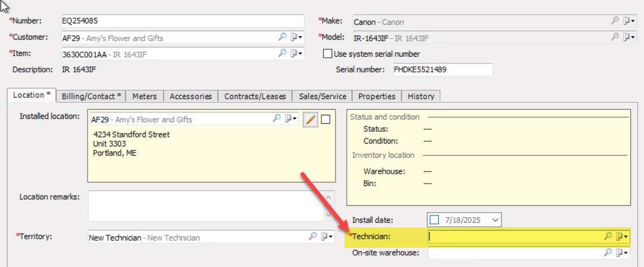Edit installed location with pencil button
Image resolution: width=644 pixels, height=267 pixels.
tap(311, 119)
